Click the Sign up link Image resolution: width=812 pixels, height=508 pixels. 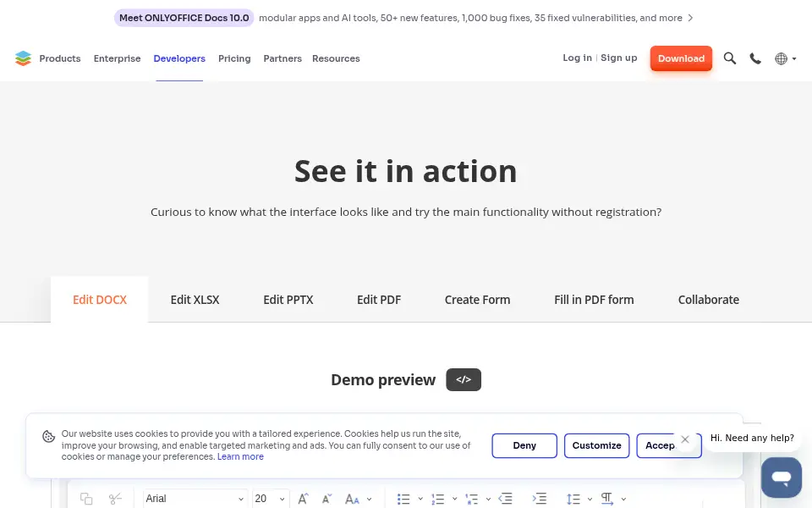(619, 58)
